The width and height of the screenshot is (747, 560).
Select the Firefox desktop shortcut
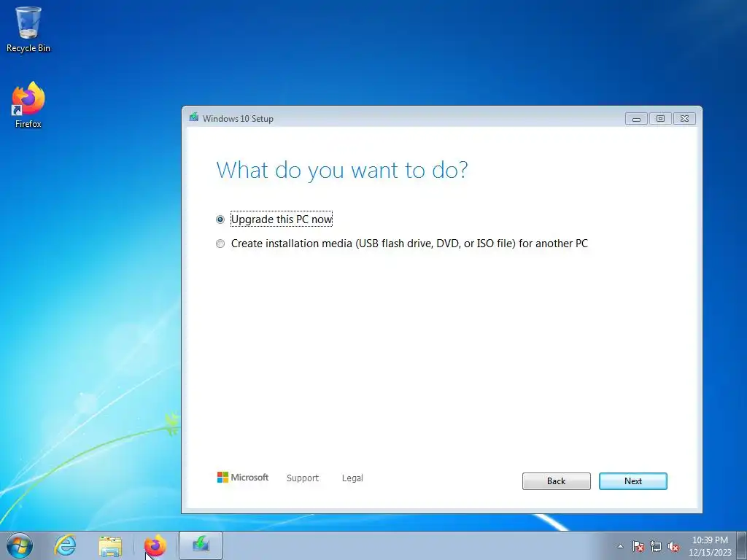pyautogui.click(x=28, y=105)
